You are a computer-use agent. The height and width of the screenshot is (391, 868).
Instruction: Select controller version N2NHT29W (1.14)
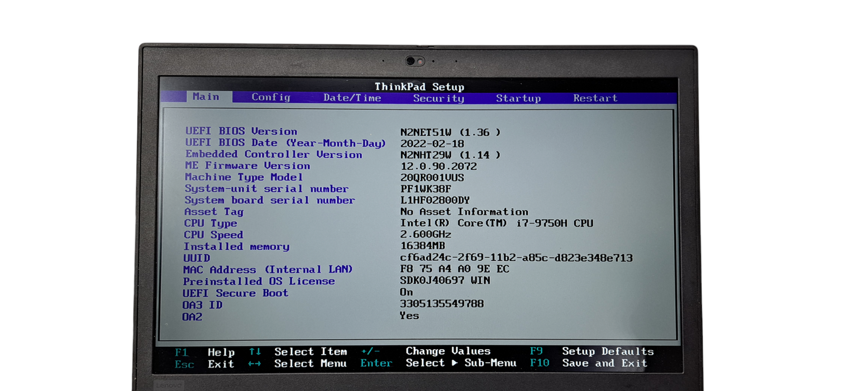450,155
